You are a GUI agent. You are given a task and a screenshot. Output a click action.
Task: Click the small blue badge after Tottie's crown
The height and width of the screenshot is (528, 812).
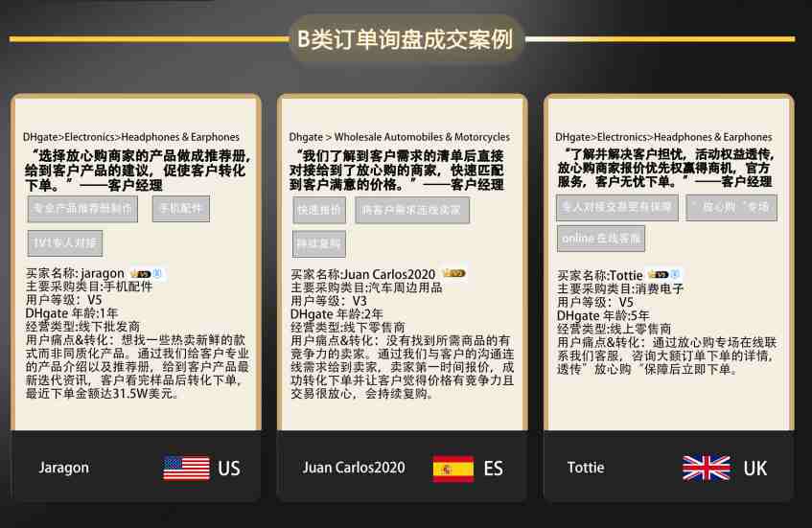[675, 274]
